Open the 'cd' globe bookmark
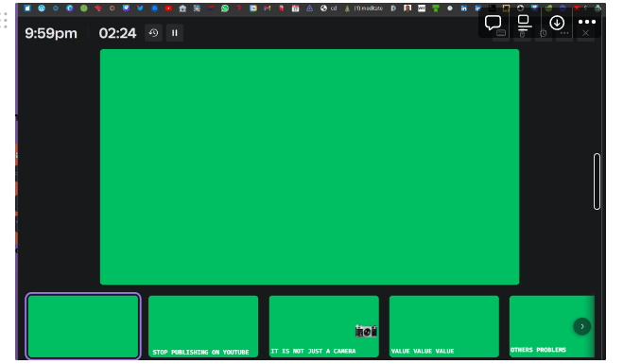 [328, 9]
